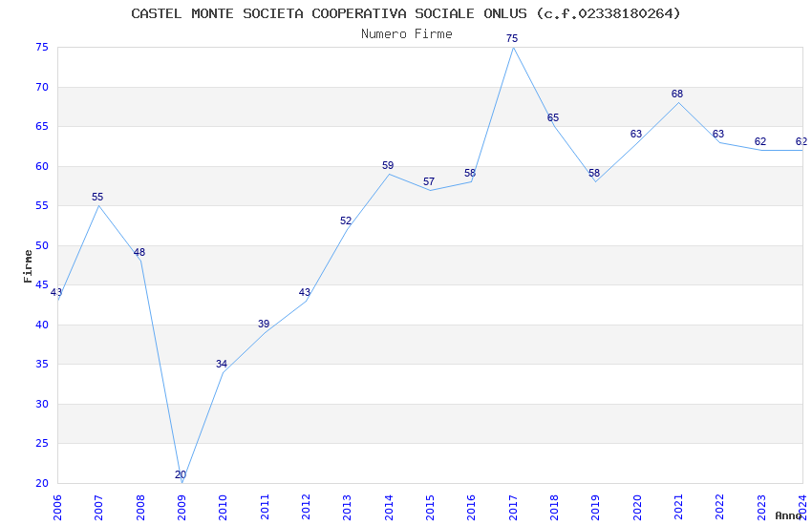Click the data label 55 for 2007
This screenshot has height=525, width=812.
coord(97,197)
